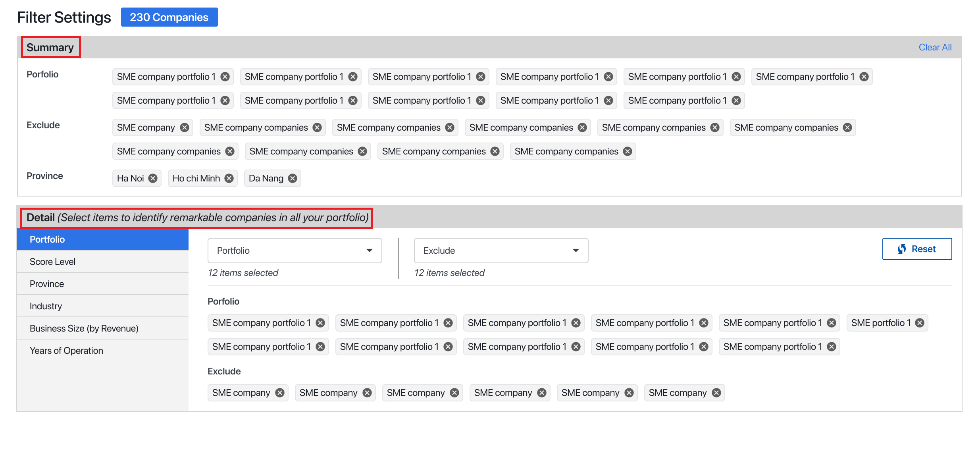Screen dimensions: 980x461
Task: Remove first SME company chip in Exclude summary
Action: coord(185,127)
